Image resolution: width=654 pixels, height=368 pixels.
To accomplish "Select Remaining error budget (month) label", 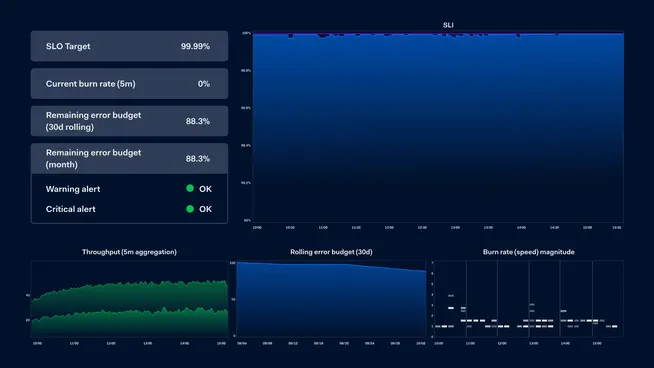I will [x=93, y=159].
